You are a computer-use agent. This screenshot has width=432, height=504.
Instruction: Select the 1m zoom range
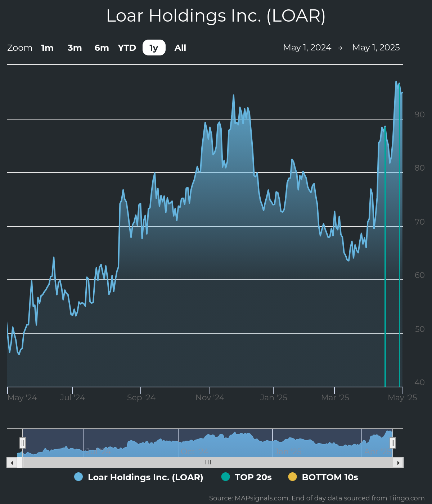click(x=47, y=48)
